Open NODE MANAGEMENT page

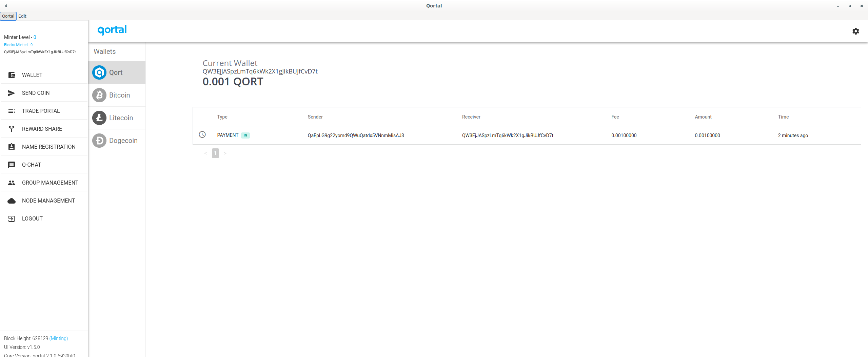pyautogui.click(x=44, y=201)
